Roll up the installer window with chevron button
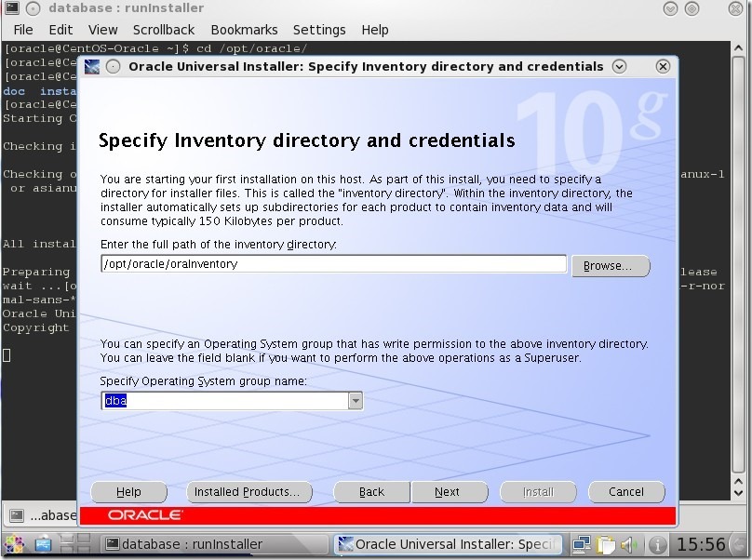The width and height of the screenshot is (752, 560). (x=619, y=66)
